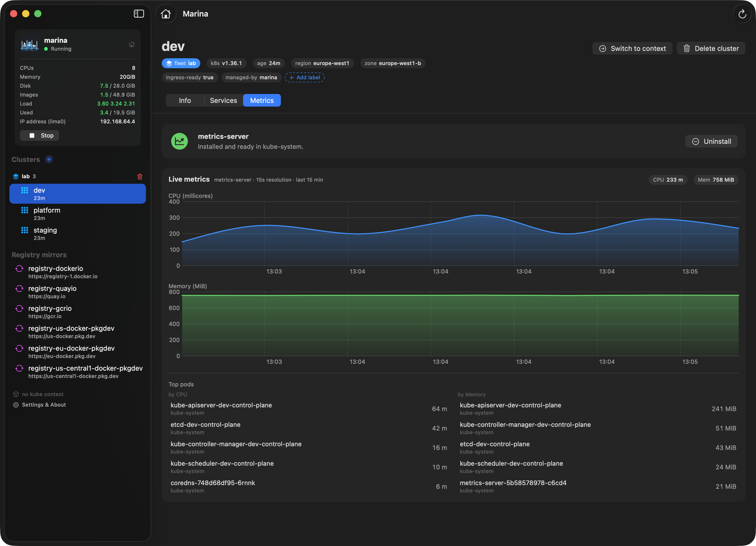
Task: Click the managed-by marina label
Action: [251, 77]
